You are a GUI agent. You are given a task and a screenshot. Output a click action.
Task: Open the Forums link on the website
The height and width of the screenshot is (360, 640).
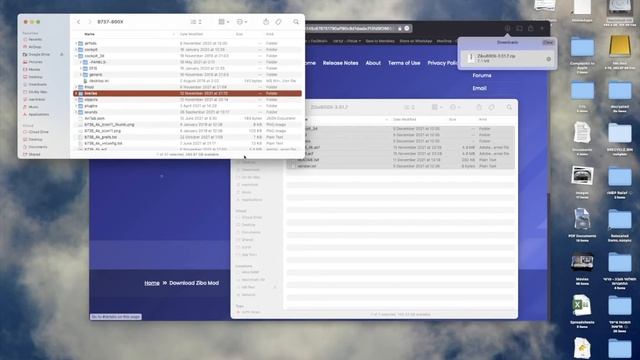tap(482, 76)
